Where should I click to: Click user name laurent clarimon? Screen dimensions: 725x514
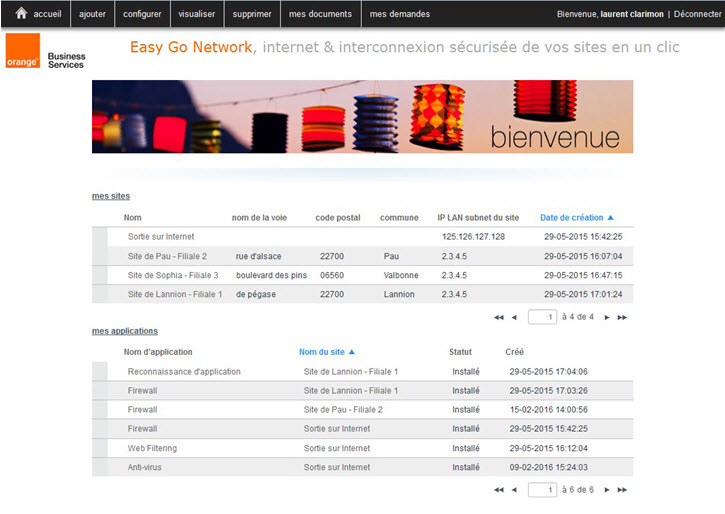click(x=632, y=14)
